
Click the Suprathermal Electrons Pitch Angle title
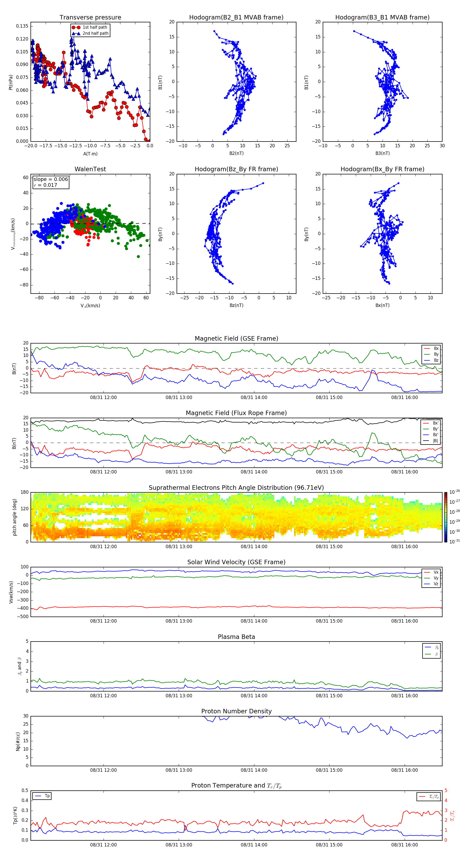pyautogui.click(x=236, y=488)
